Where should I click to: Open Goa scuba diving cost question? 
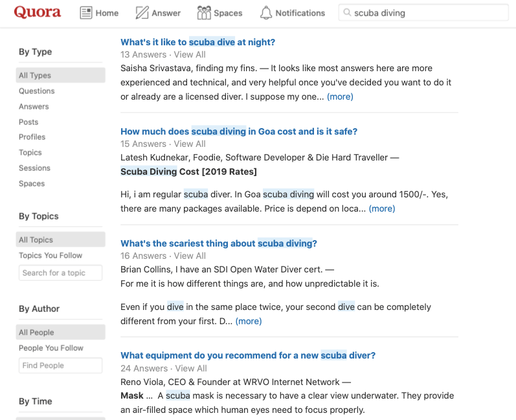pyautogui.click(x=239, y=131)
